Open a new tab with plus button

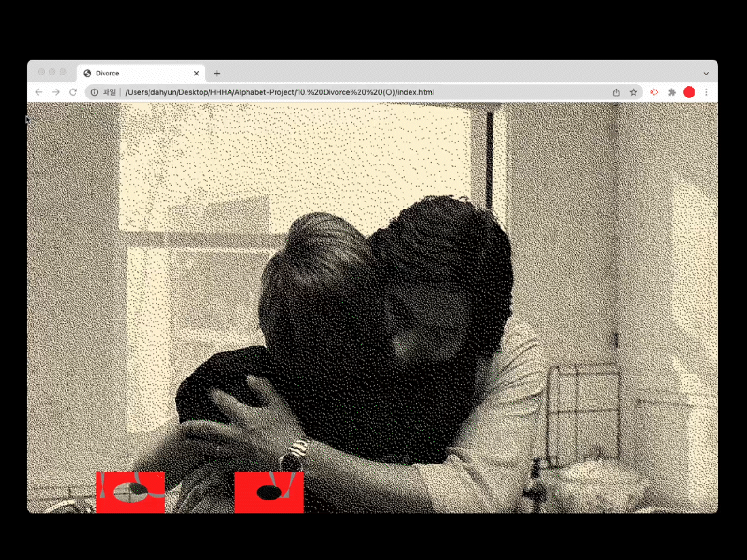217,73
